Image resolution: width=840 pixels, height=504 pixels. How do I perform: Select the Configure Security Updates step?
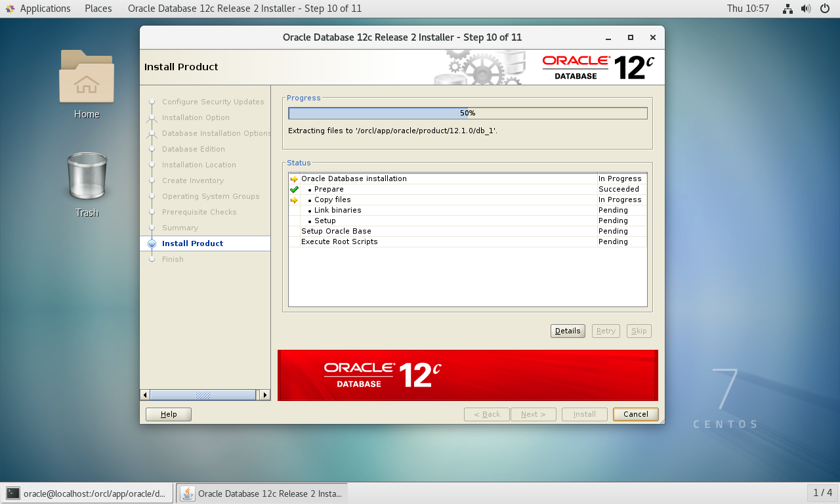click(213, 102)
